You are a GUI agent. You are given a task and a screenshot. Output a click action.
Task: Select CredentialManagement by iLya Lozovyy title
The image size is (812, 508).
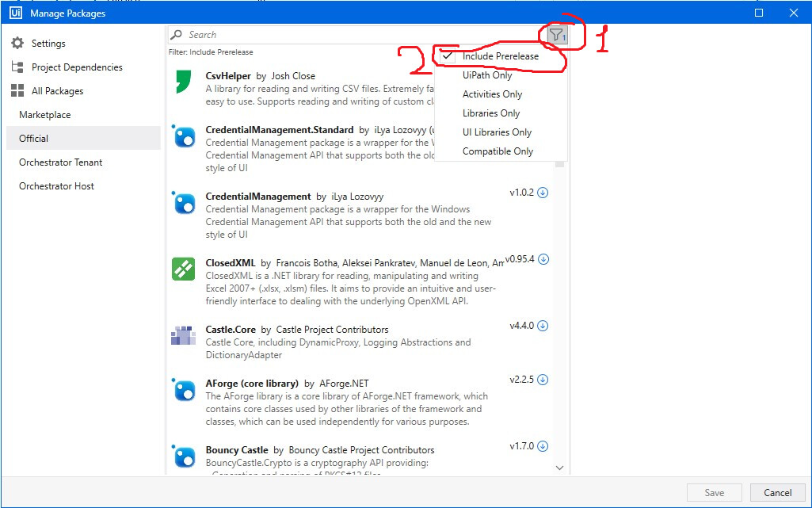(x=258, y=197)
